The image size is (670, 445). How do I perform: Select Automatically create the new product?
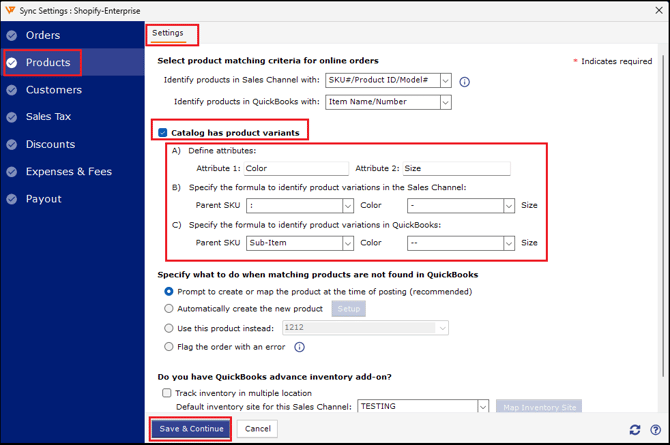pyautogui.click(x=169, y=309)
